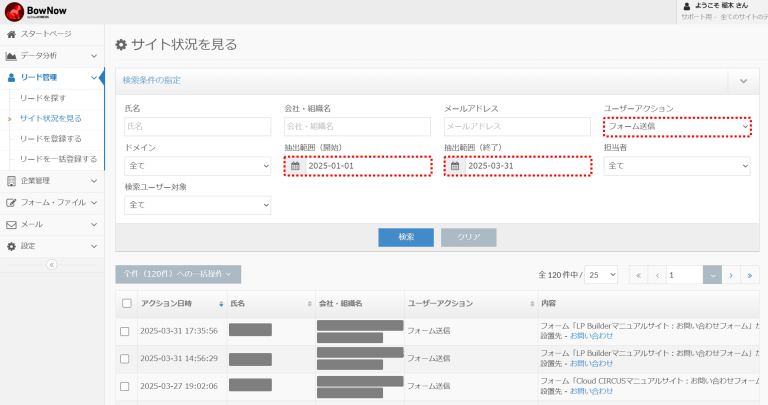Click the user profile icon in header
The height and width of the screenshot is (405, 768).
click(687, 6)
